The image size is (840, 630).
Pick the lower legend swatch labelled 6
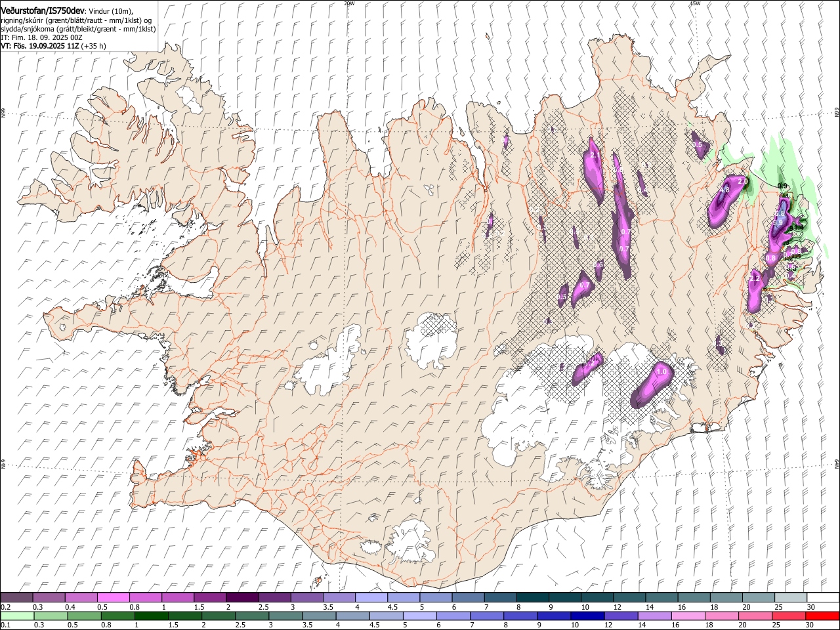point(453,616)
